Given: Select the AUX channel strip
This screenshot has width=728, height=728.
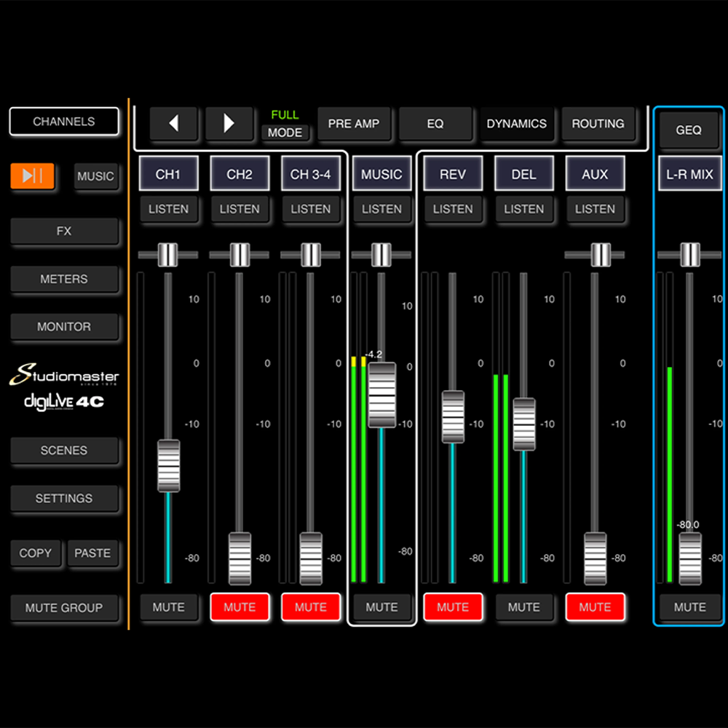Looking at the screenshot, I should coord(595,174).
